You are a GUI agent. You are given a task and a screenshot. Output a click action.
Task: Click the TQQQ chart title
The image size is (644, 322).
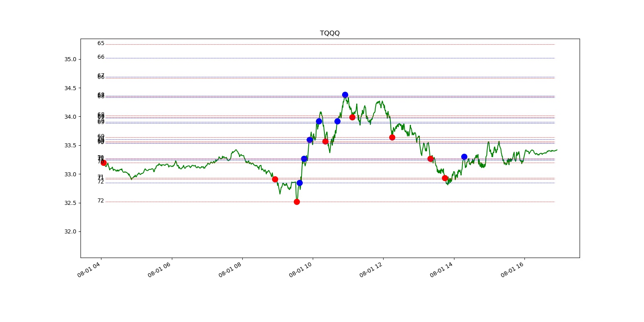click(x=330, y=33)
